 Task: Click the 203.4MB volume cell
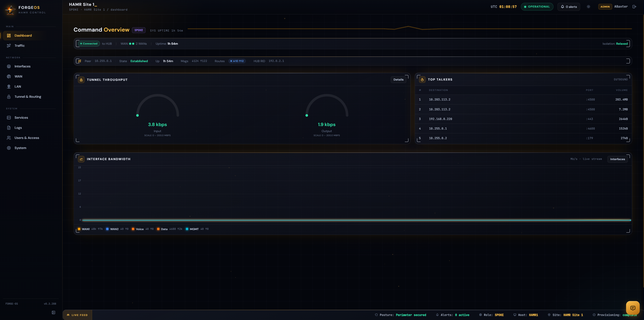(622, 100)
